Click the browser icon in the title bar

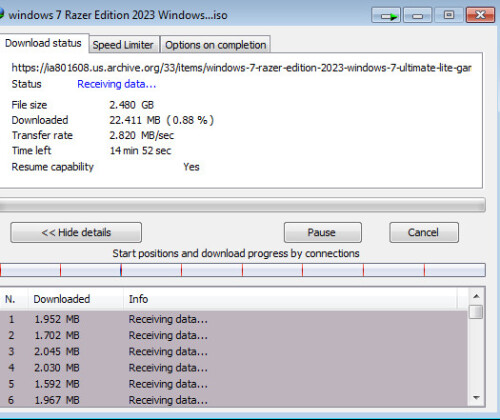point(1,14)
